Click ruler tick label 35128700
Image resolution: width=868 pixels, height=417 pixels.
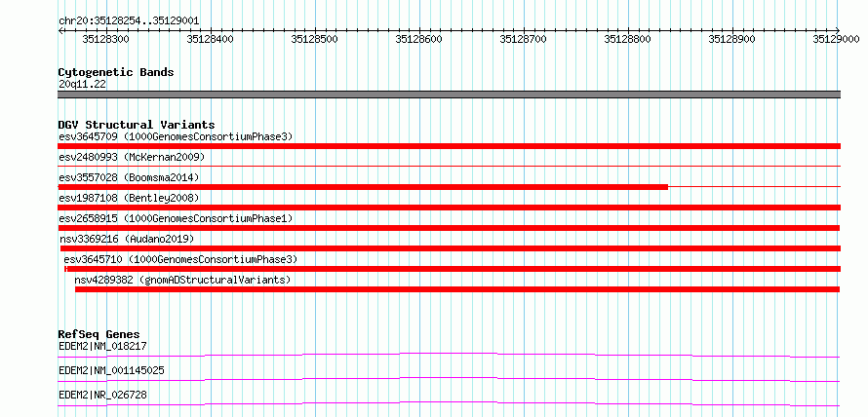click(523, 39)
